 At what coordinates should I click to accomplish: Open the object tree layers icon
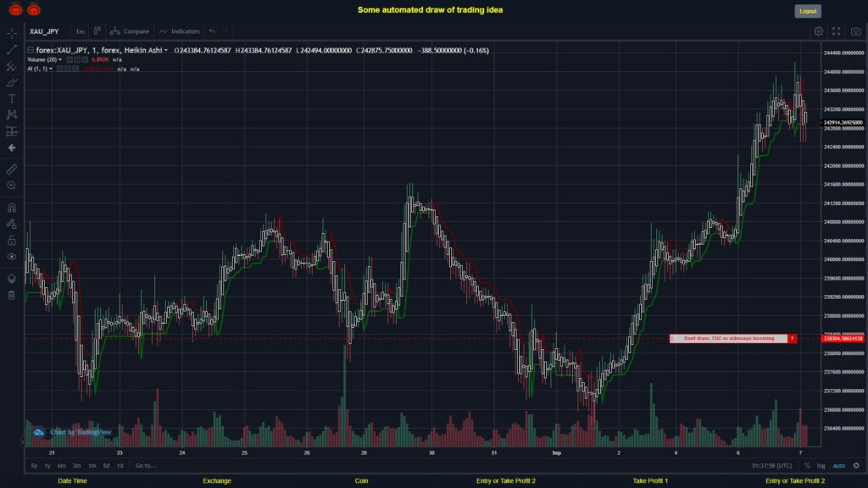pyautogui.click(x=12, y=278)
